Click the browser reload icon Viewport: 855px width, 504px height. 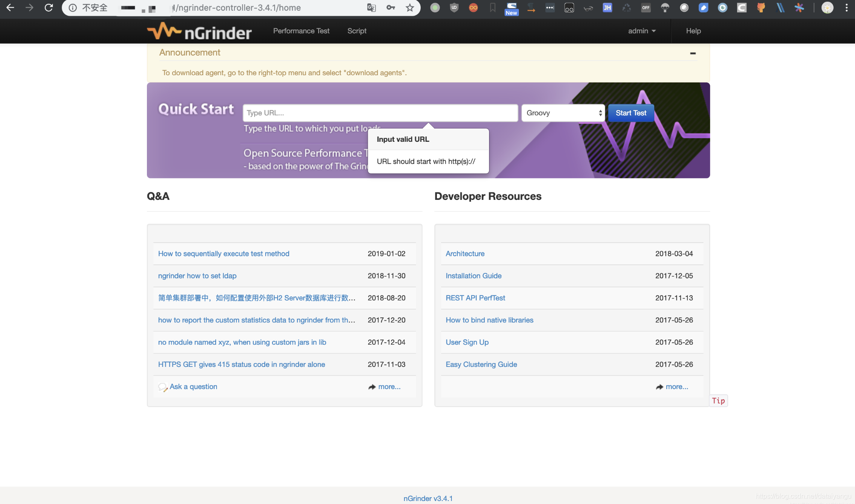tap(49, 8)
